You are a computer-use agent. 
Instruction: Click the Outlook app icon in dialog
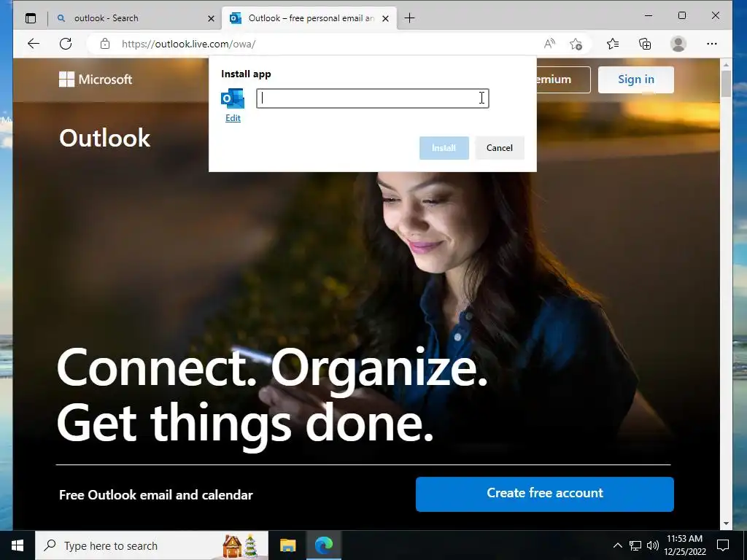click(x=233, y=98)
